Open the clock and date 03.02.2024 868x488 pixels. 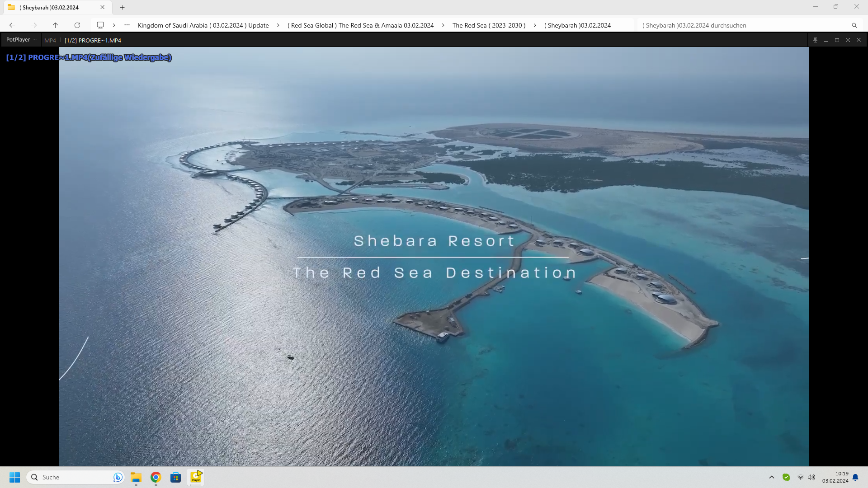(835, 477)
